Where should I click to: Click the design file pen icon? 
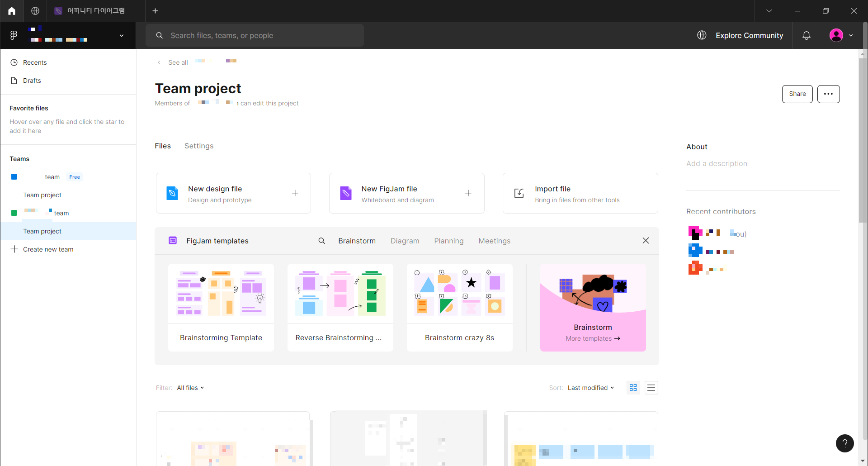click(x=172, y=193)
